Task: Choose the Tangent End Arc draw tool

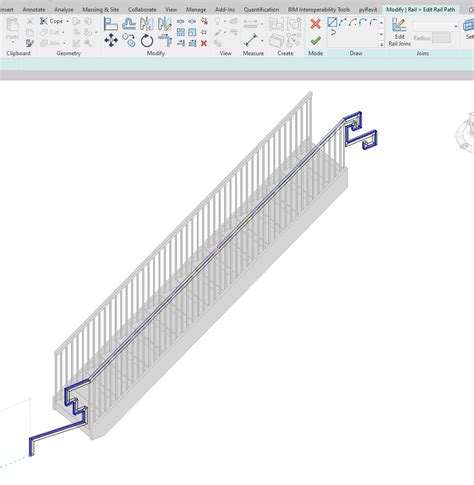Action: pyautogui.click(x=363, y=22)
